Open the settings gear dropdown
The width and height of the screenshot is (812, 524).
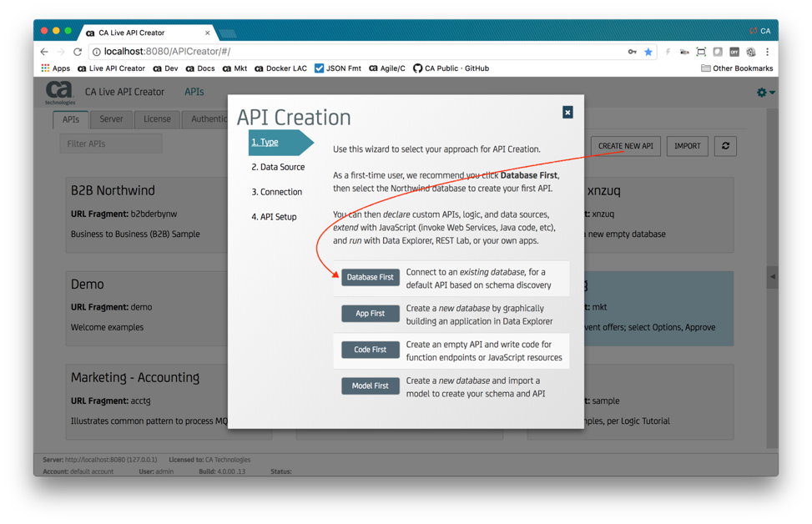[x=765, y=92]
